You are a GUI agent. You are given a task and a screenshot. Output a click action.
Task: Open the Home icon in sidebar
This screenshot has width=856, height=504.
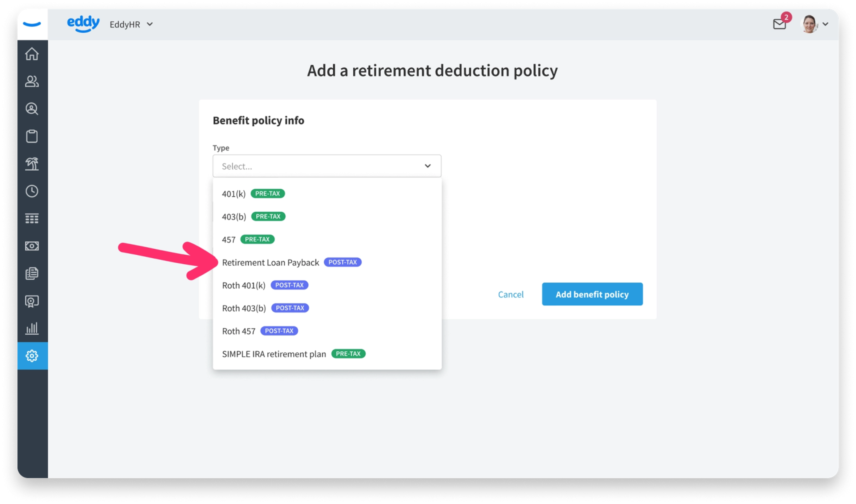point(32,54)
